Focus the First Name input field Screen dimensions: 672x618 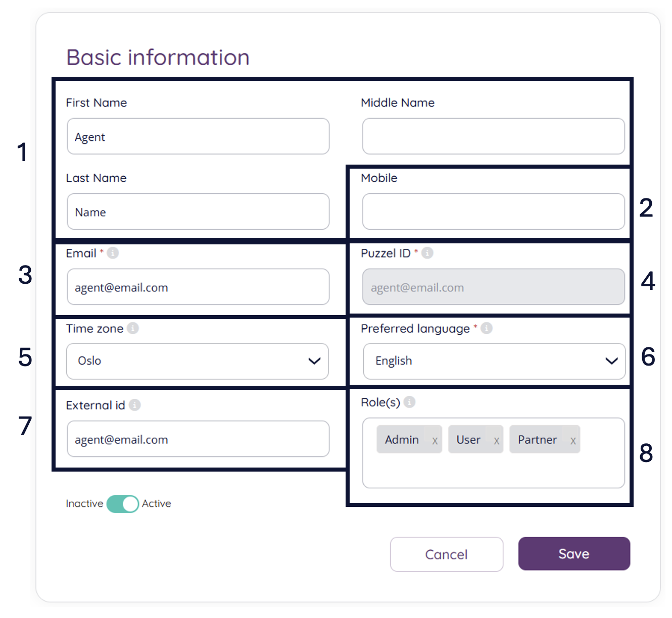tap(198, 136)
